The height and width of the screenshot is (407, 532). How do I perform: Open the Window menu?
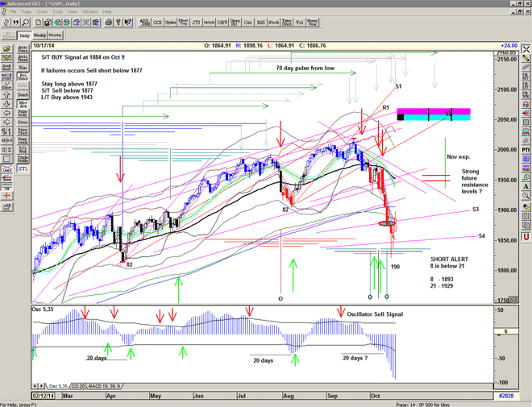pos(90,12)
